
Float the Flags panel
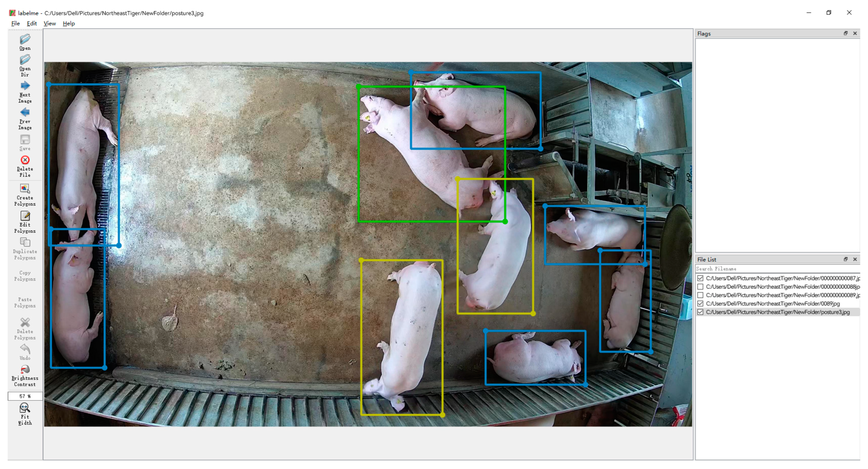845,33
